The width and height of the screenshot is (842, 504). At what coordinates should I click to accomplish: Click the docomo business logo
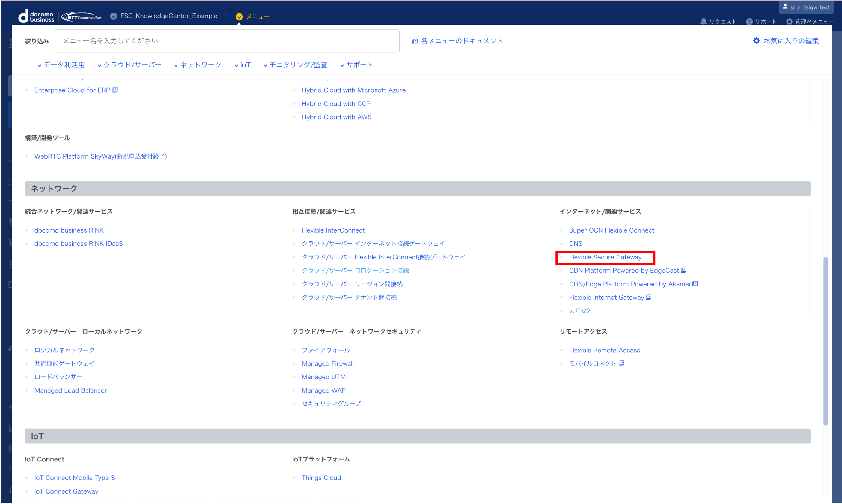click(36, 16)
